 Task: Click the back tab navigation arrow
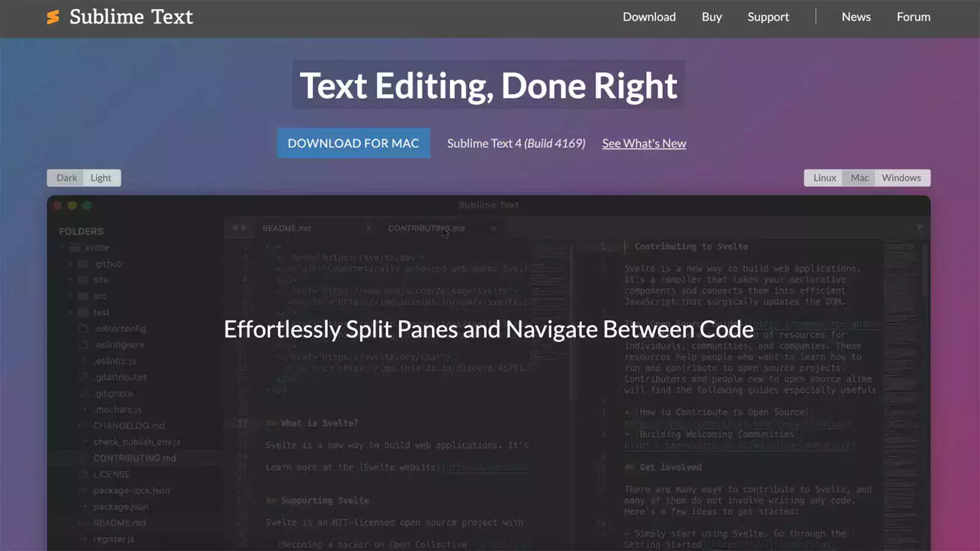pos(234,228)
